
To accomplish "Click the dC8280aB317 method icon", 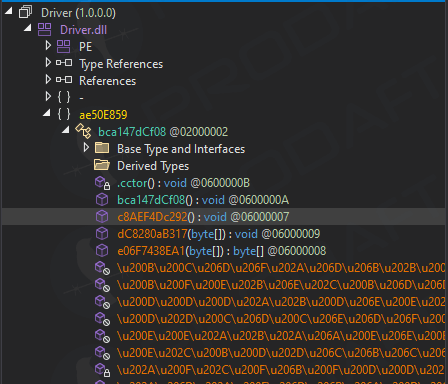I will coord(102,234).
